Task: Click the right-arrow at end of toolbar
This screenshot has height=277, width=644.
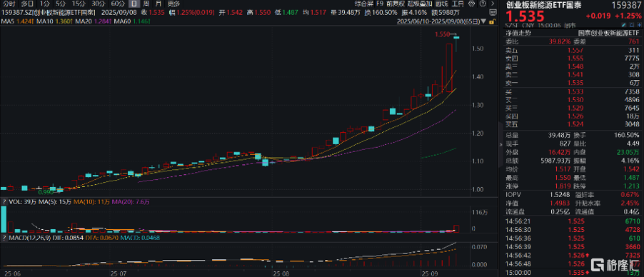Action: pyautogui.click(x=493, y=4)
